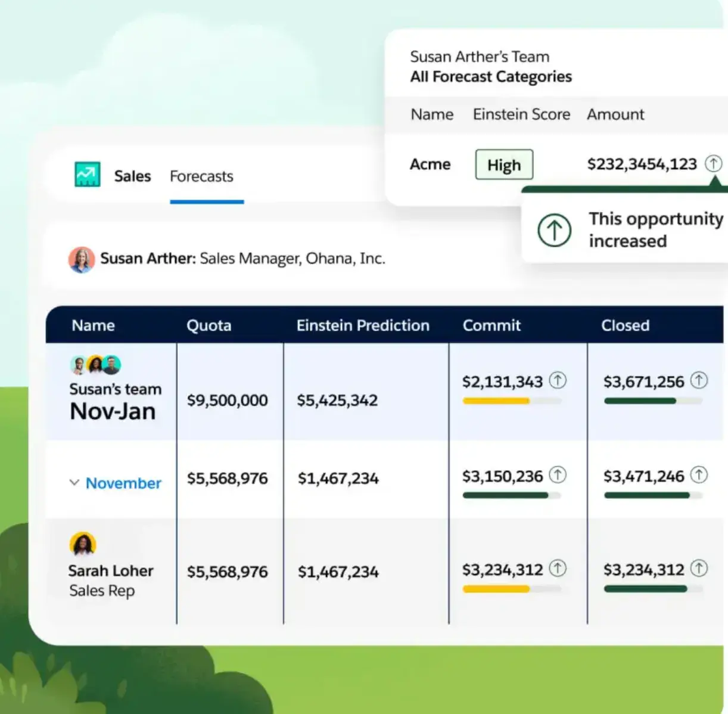This screenshot has width=728, height=714.
Task: Click Susan's team group avatars
Action: (95, 364)
